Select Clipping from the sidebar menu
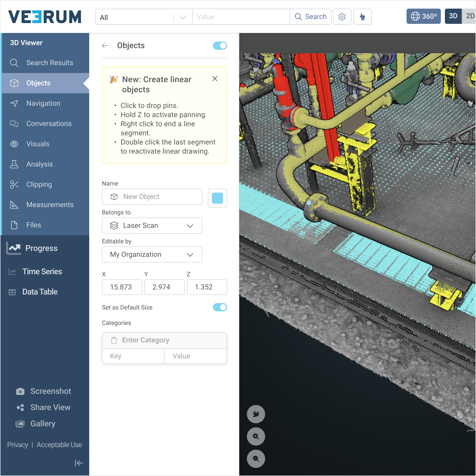 [39, 185]
